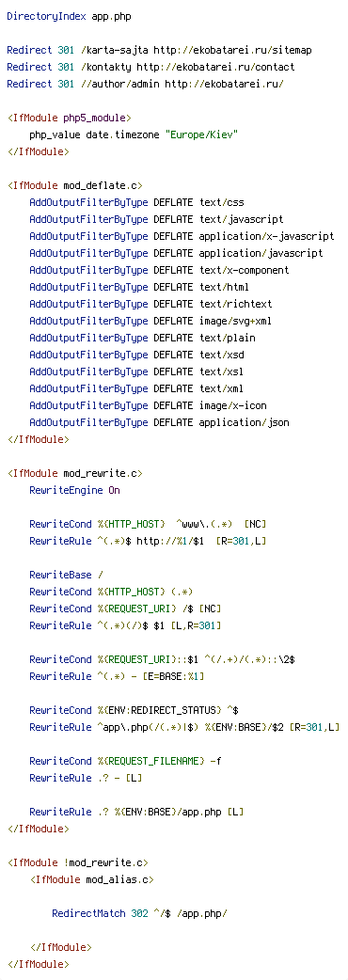Screen dimensions: 348x980
Task: Click the RewriteCond with ^www pattern
Action: pyautogui.click(x=148, y=524)
